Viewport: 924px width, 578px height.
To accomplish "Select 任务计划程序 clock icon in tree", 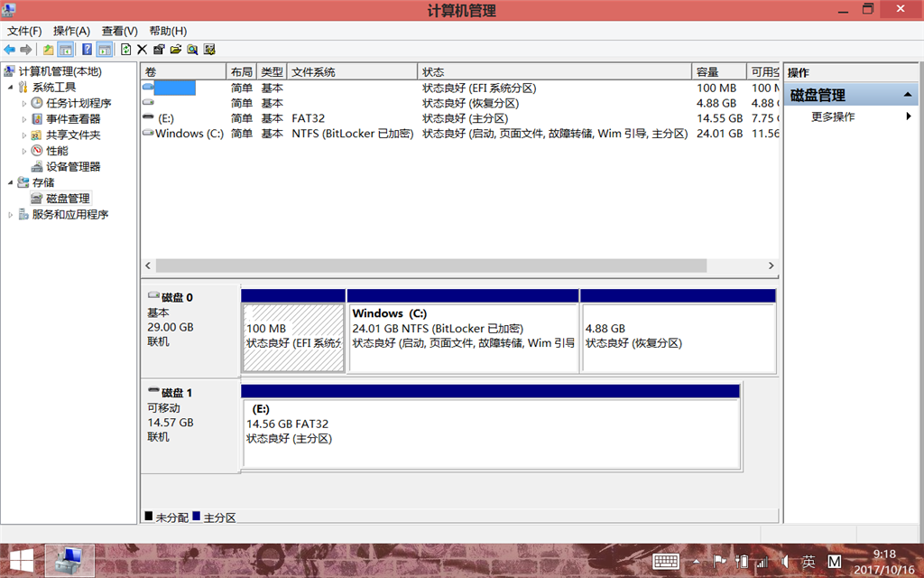I will [36, 103].
